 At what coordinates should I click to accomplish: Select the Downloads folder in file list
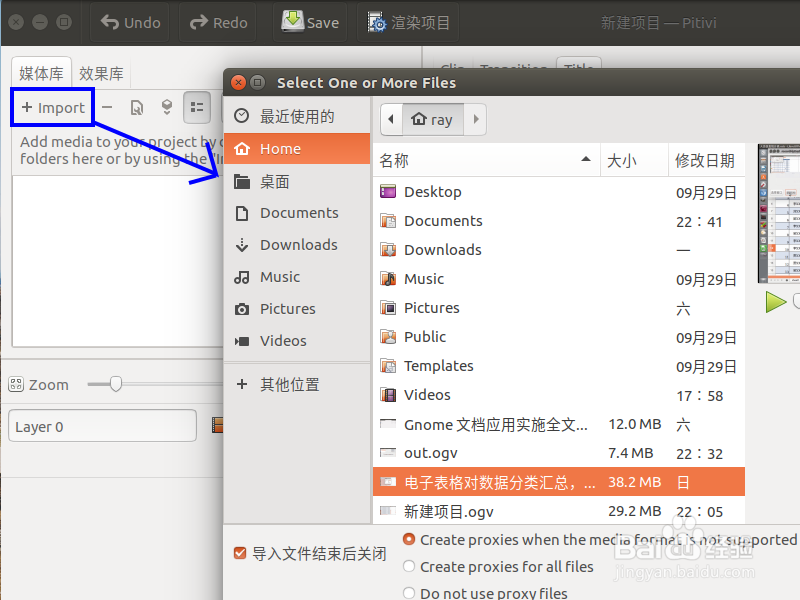click(559, 250)
